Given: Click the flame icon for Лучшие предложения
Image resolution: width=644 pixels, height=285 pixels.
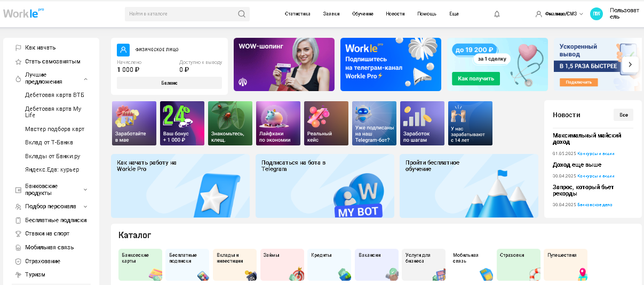Looking at the screenshot, I should (18, 78).
